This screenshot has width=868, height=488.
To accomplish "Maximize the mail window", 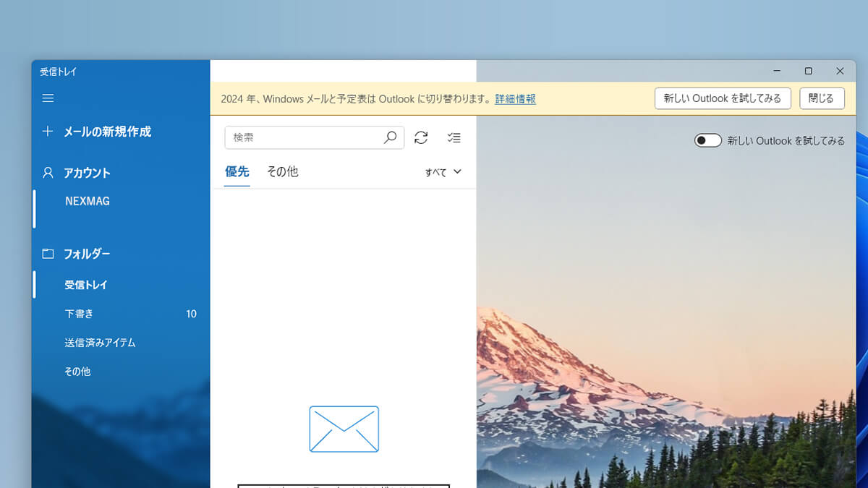I will [809, 71].
